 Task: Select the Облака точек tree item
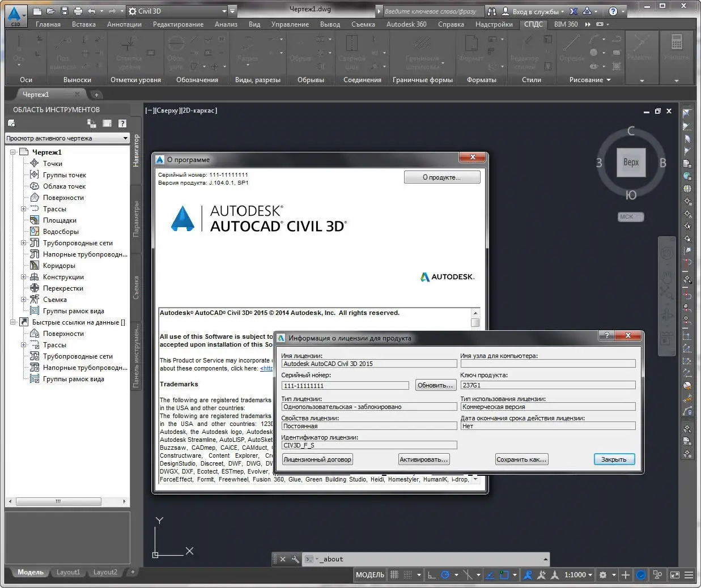coord(65,186)
